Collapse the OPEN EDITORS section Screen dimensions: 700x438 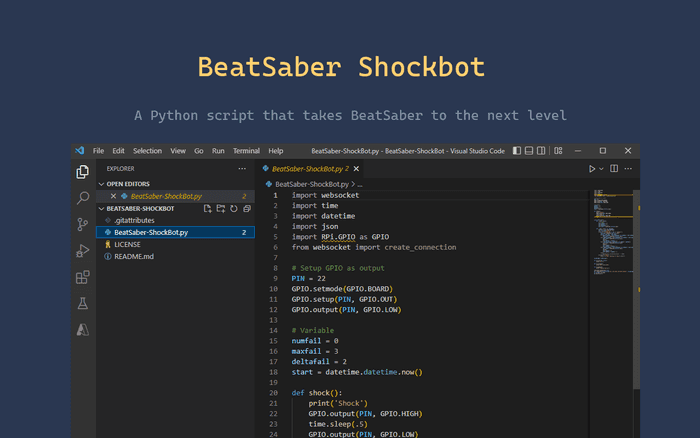point(101,184)
